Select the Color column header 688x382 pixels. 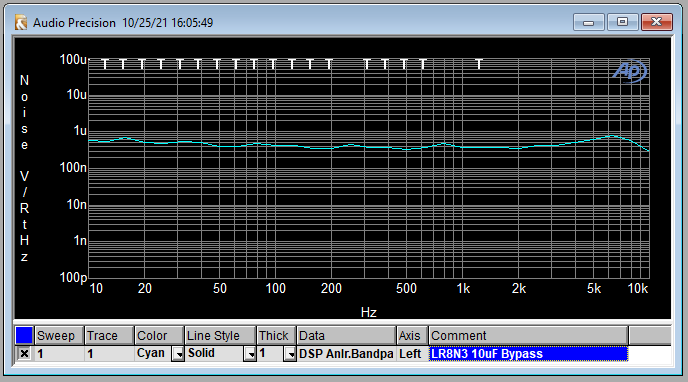point(159,336)
